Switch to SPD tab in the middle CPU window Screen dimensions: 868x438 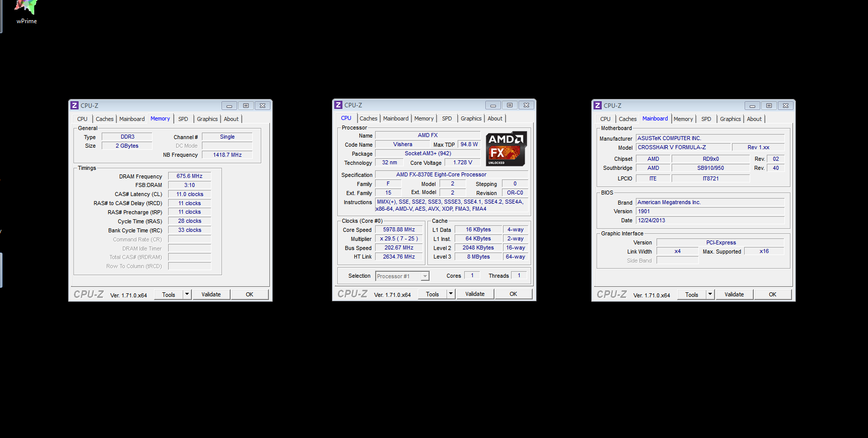click(447, 118)
